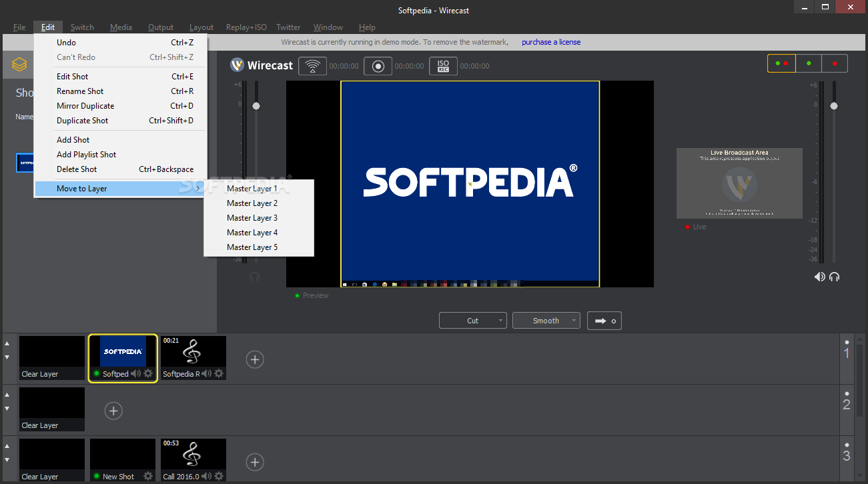Choose Undo from the Edit menu
This screenshot has height=484, width=868.
(x=121, y=43)
